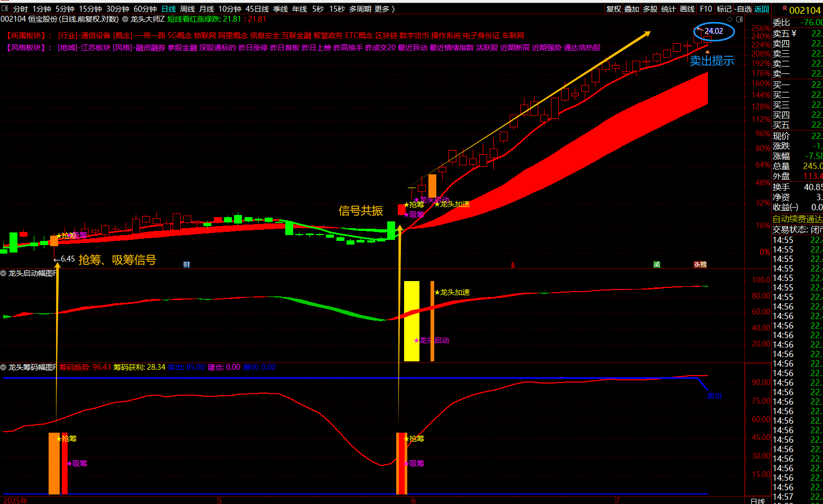This screenshot has width=823, height=504.
Task: Click -自选 to remove from watchlist
Action: point(743,9)
